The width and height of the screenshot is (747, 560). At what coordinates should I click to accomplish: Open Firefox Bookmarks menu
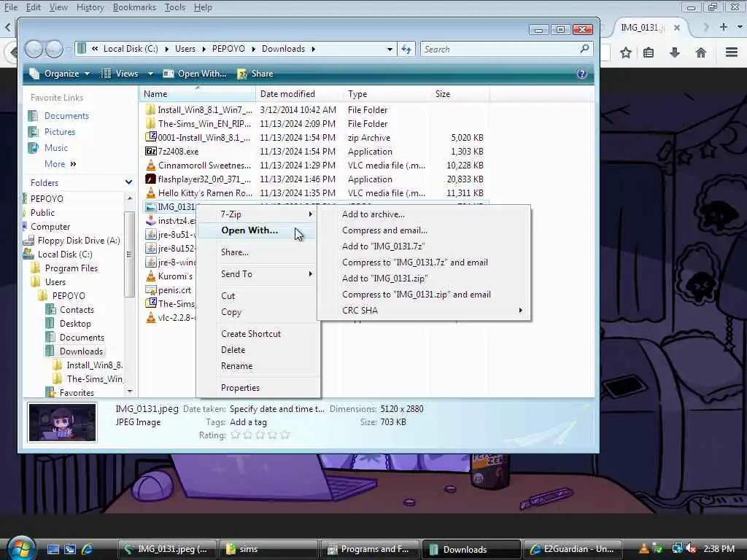click(x=134, y=7)
